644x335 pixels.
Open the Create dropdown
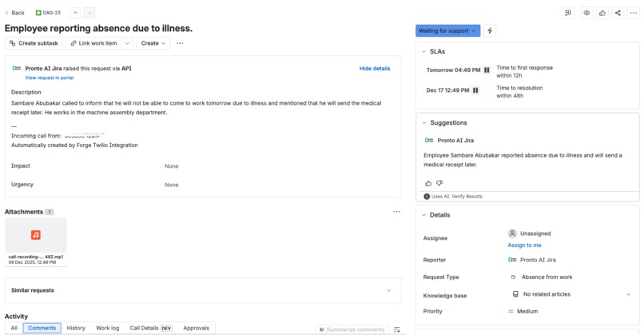tap(153, 43)
